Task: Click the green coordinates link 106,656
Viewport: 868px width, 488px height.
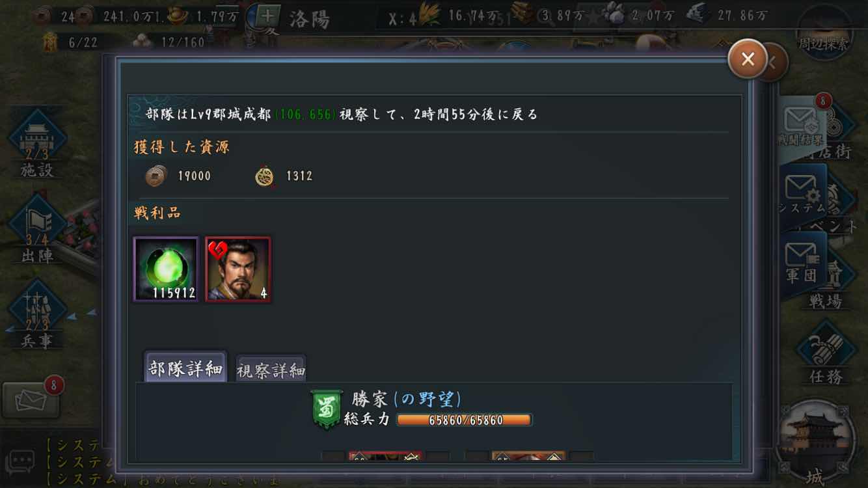Action: pyautogui.click(x=305, y=115)
